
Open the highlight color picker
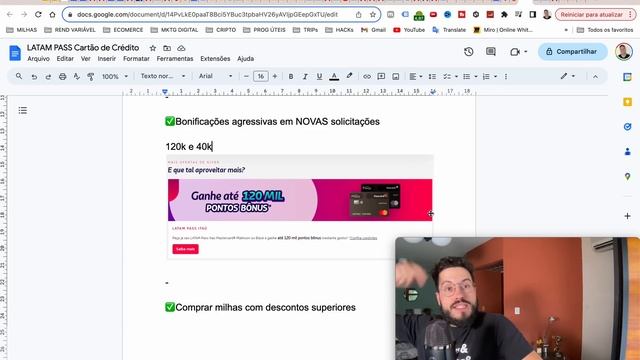tap(349, 76)
